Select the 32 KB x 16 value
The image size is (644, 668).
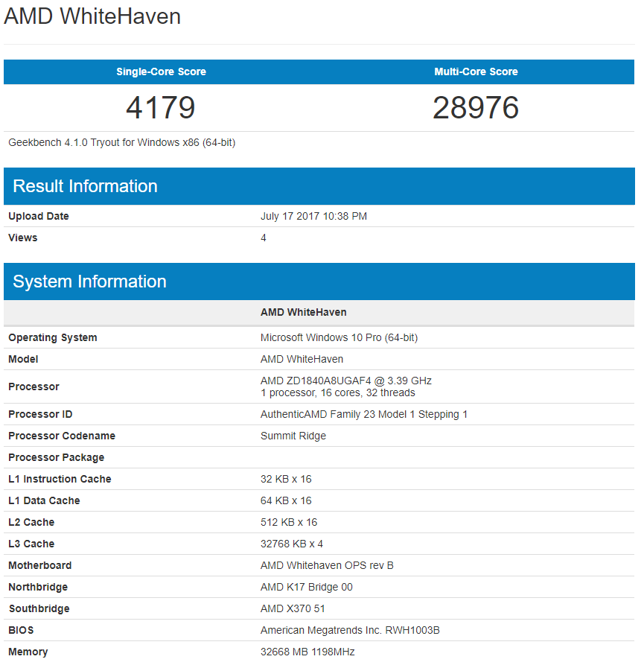point(286,479)
